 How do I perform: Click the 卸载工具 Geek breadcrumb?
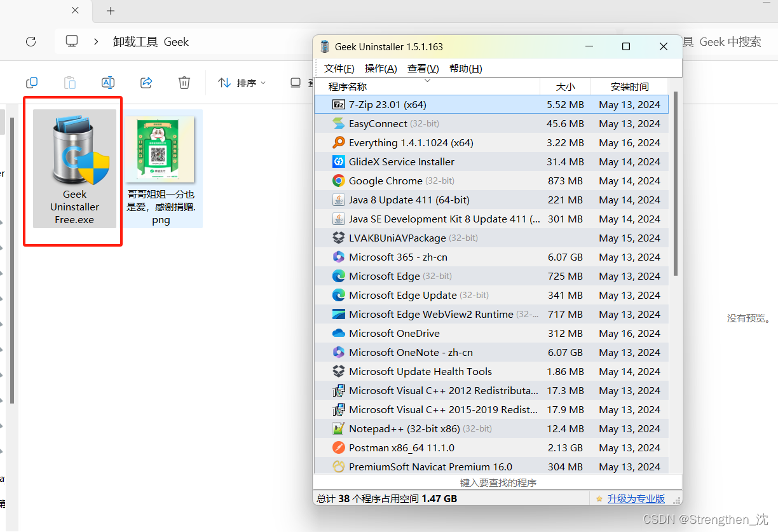(x=151, y=42)
